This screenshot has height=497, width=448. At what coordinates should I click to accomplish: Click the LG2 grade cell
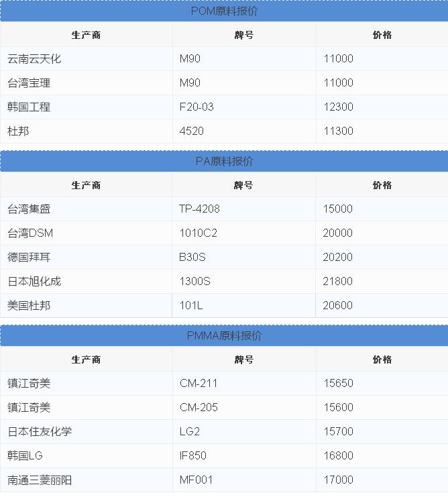(244, 431)
